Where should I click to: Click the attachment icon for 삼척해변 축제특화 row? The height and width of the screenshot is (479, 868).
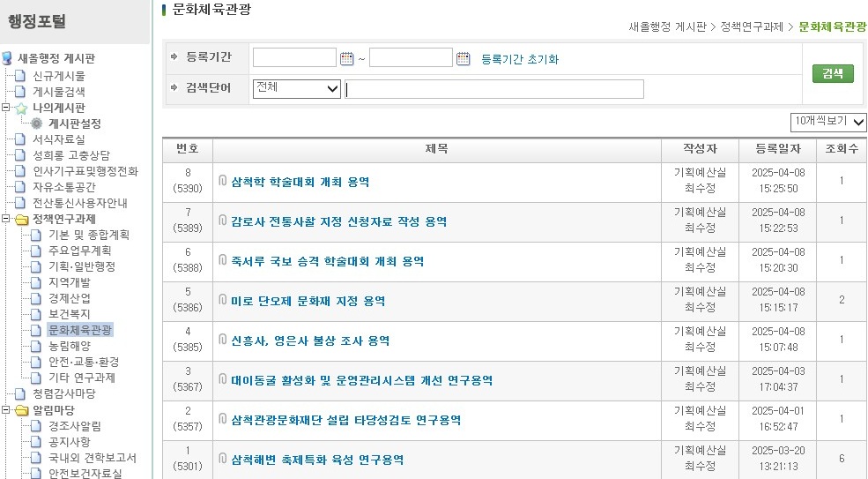(223, 459)
